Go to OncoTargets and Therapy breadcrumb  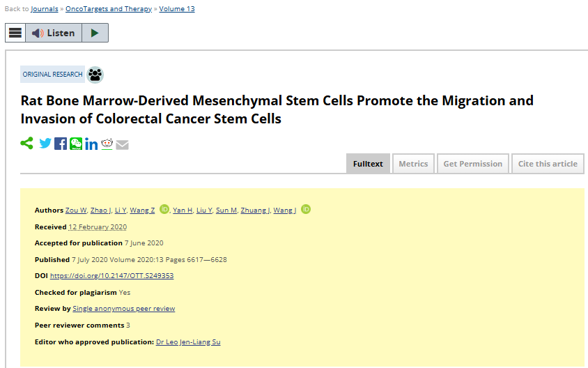[109, 8]
